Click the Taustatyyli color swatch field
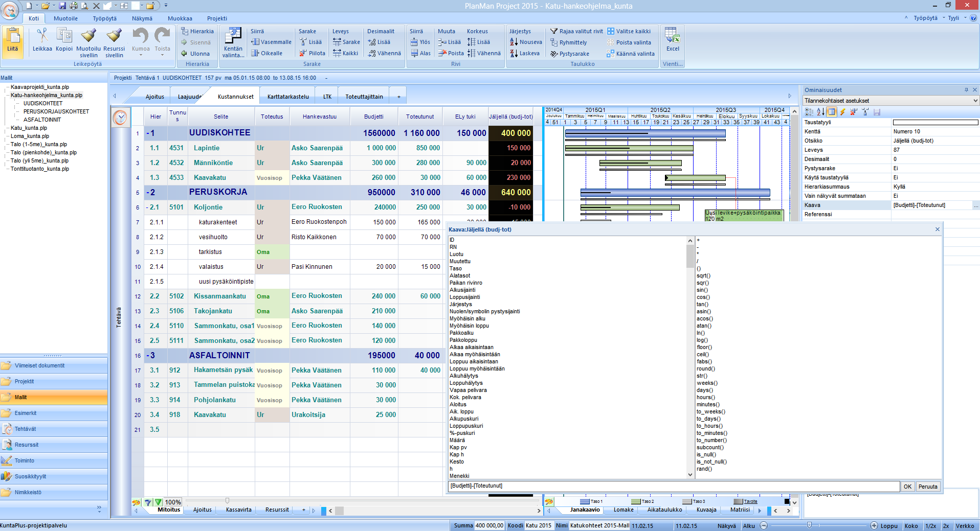The image size is (980, 531). pyautogui.click(x=936, y=123)
